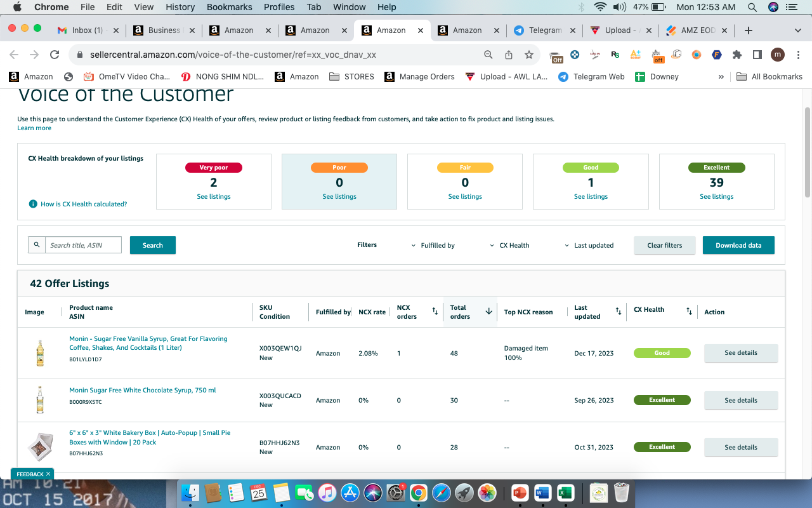Sort table by NCX orders column arrows

(x=435, y=311)
